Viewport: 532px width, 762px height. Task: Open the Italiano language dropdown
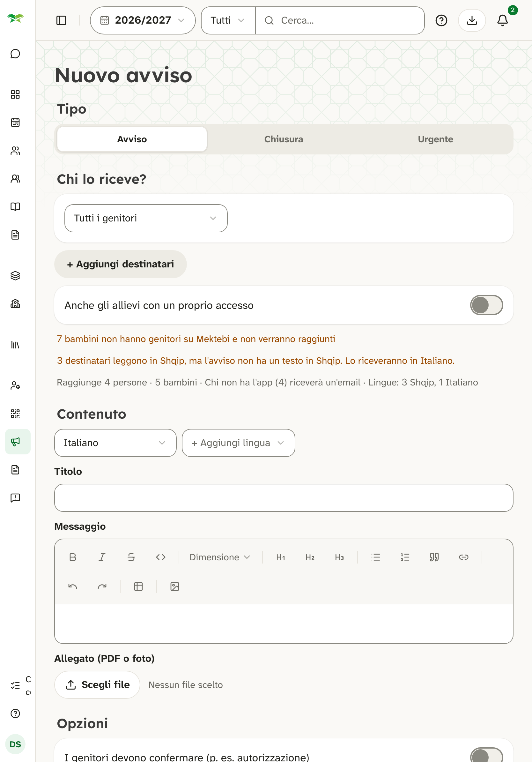click(115, 443)
